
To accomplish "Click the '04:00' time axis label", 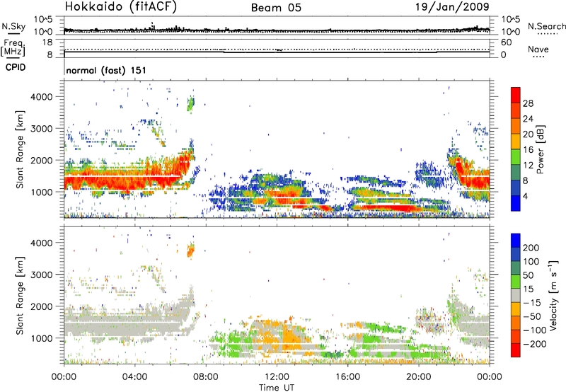I will [135, 377].
